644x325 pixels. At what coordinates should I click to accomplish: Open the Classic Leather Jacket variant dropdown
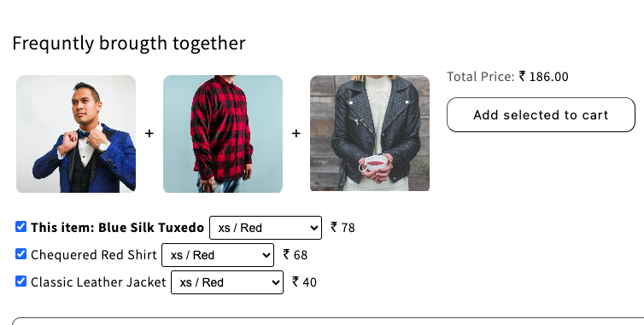pyautogui.click(x=227, y=282)
